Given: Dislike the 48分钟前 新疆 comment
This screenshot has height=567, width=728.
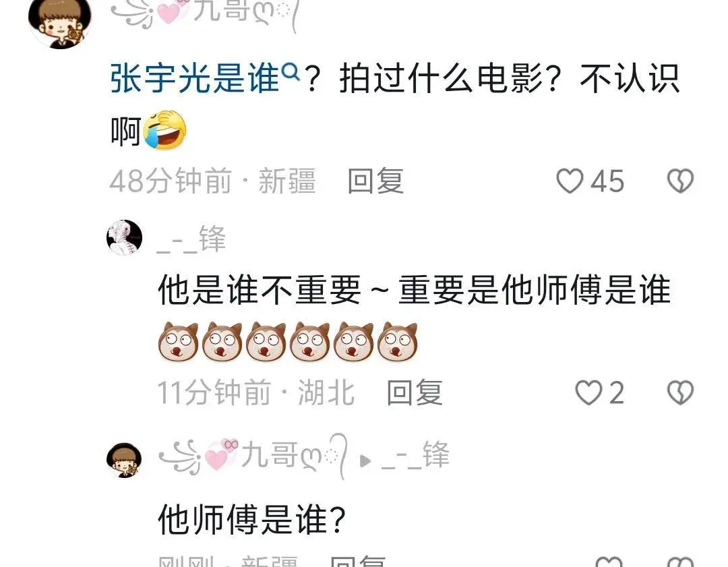Looking at the screenshot, I should pos(680,181).
